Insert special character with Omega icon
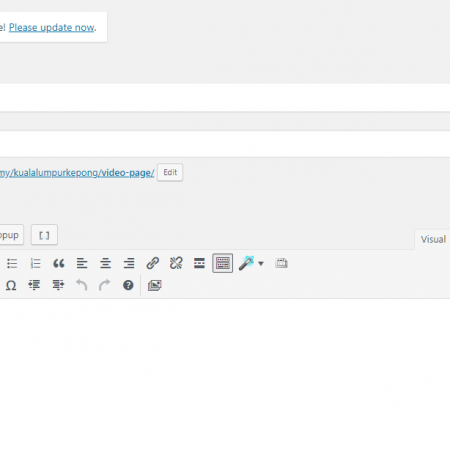The height and width of the screenshot is (450, 450). tap(11, 285)
